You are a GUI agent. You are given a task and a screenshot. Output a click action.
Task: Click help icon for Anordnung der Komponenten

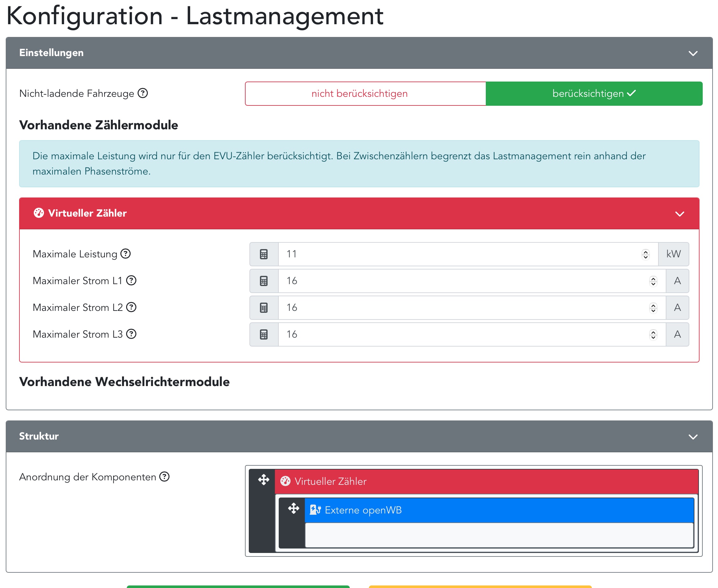[164, 477]
